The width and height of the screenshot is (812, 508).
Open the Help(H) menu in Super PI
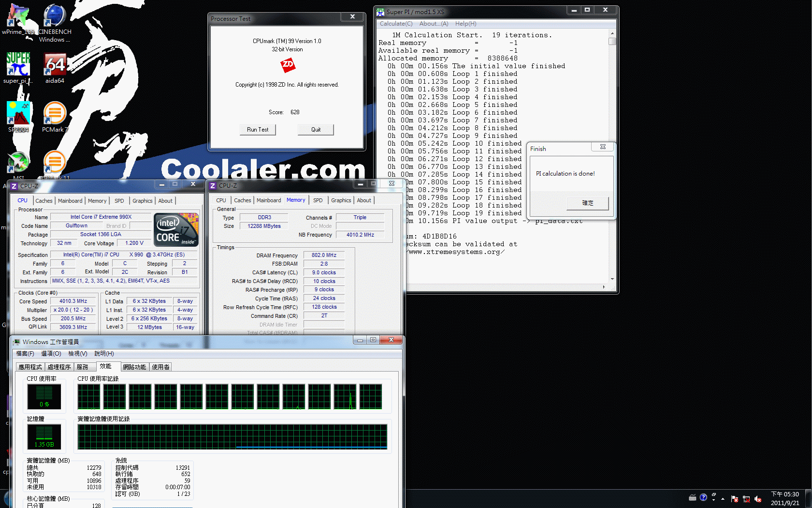click(465, 24)
